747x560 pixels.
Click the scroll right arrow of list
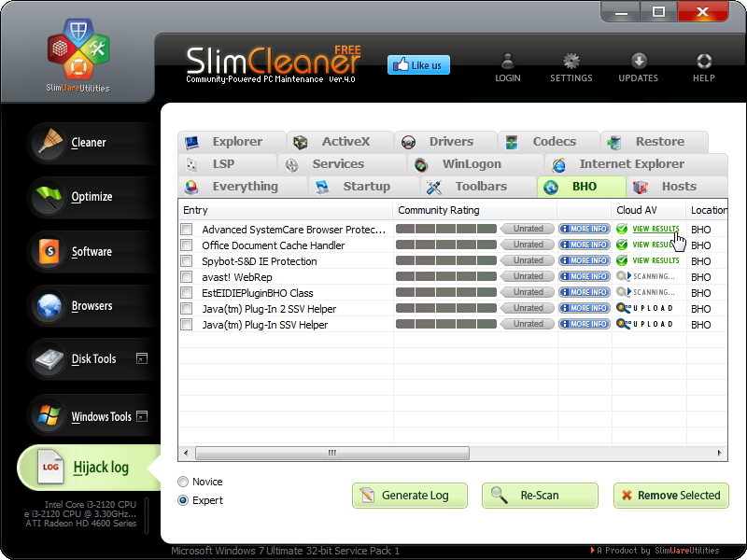coord(719,453)
